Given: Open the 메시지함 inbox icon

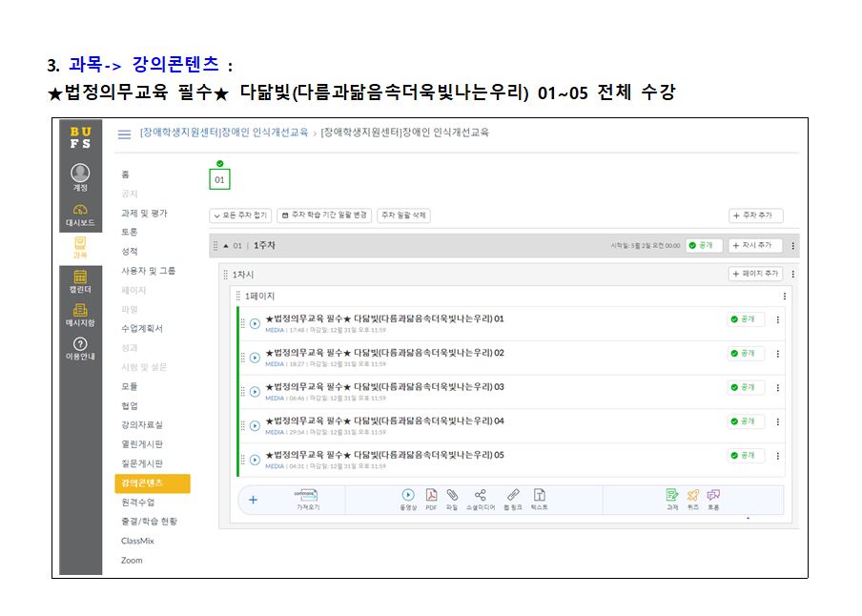Looking at the screenshot, I should coord(80,311).
